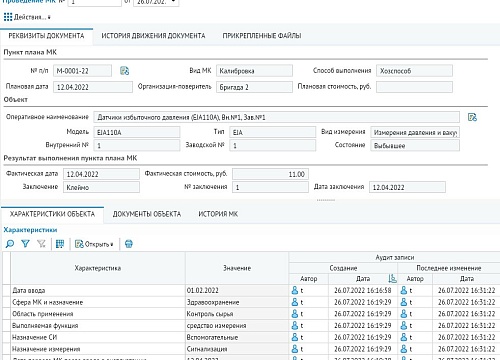This screenshot has width=500, height=360.
Task: Click creation date 26.07.2022 16:16:58
Action: tap(363, 290)
